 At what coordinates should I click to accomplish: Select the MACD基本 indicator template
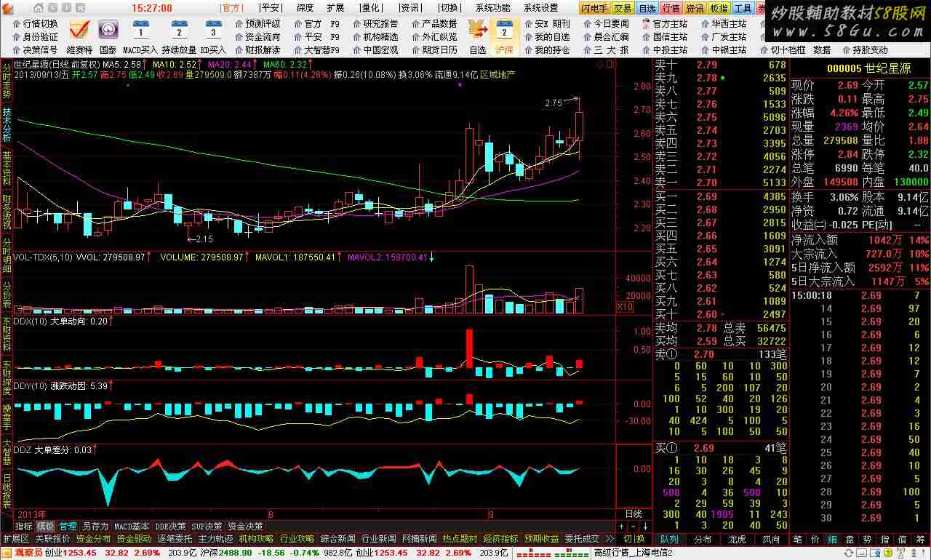(x=132, y=526)
